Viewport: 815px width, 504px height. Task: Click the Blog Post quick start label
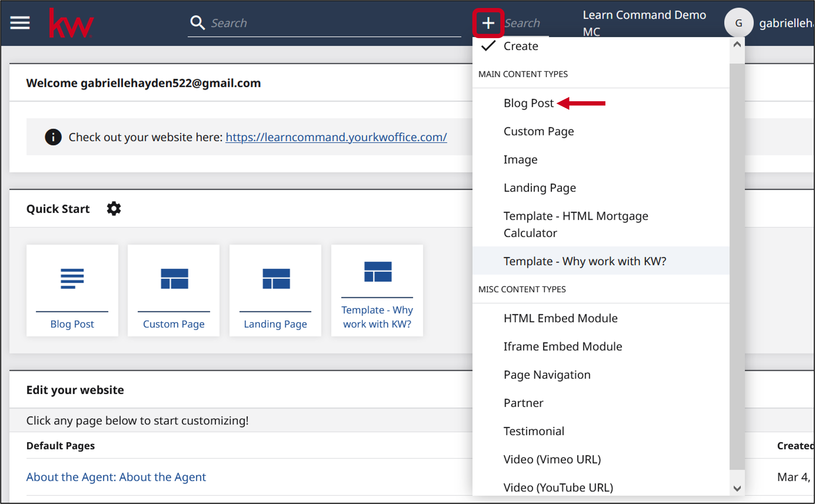(x=72, y=324)
